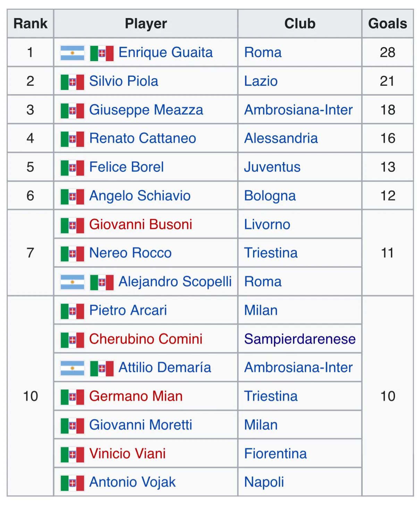Follow Giuseppe Meazza link
This screenshot has width=420, height=505.
pos(146,110)
